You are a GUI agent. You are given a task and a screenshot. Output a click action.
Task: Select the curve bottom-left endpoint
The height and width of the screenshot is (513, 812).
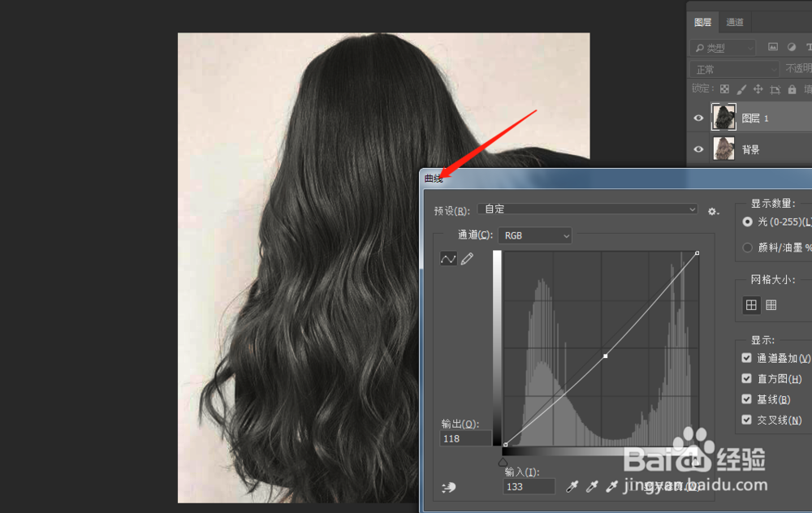[505, 445]
